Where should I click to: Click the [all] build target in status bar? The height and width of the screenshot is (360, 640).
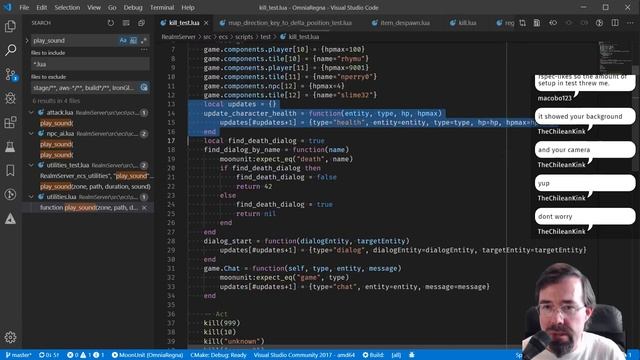(396, 355)
